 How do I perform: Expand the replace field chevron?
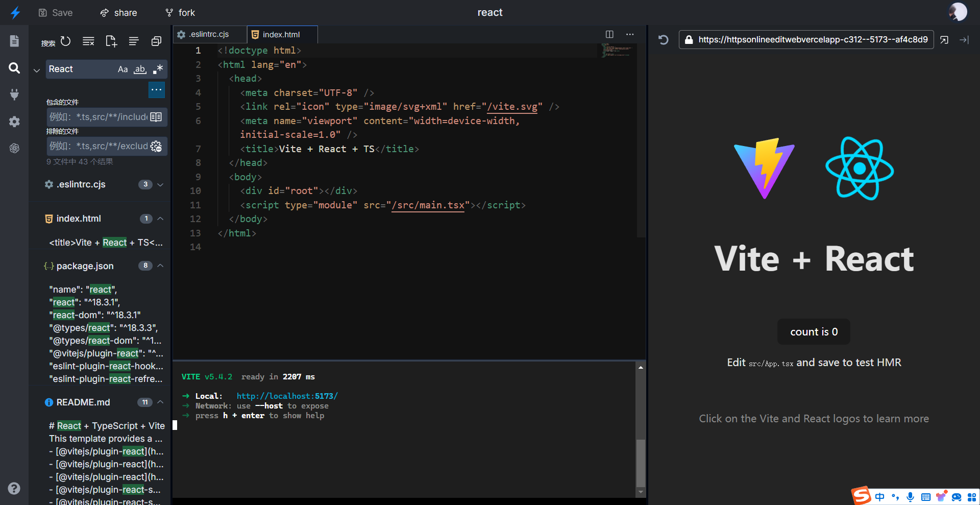(x=37, y=70)
